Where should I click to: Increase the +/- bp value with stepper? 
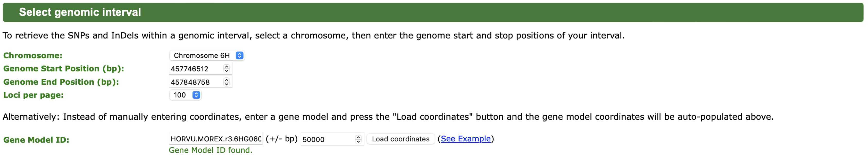point(358,137)
